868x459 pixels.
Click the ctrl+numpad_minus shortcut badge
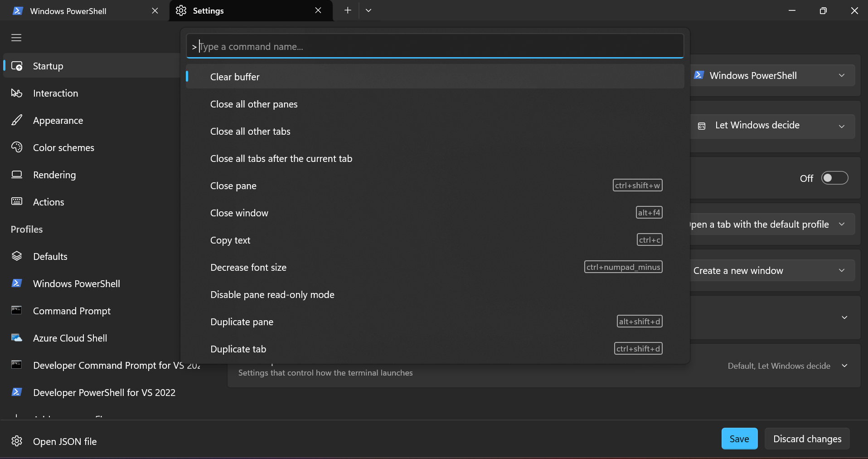[623, 267]
